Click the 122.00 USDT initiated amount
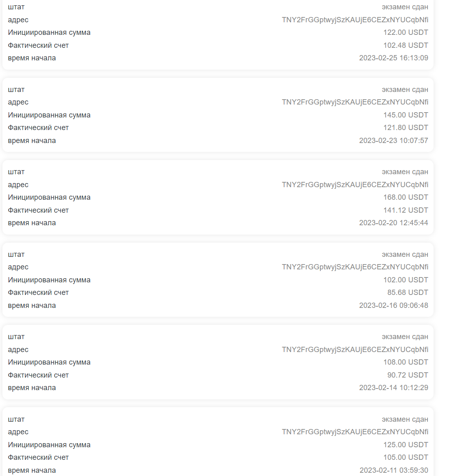 tap(406, 32)
